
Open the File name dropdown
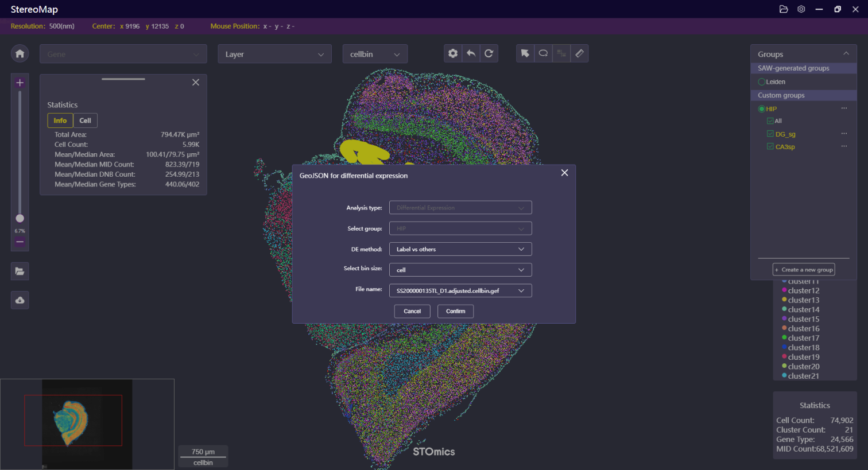click(460, 290)
